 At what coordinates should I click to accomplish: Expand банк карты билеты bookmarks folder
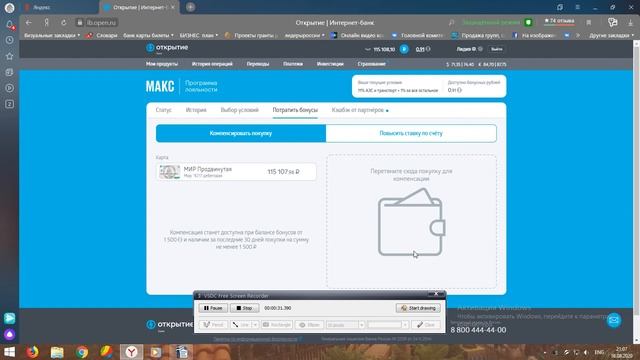tap(148, 36)
